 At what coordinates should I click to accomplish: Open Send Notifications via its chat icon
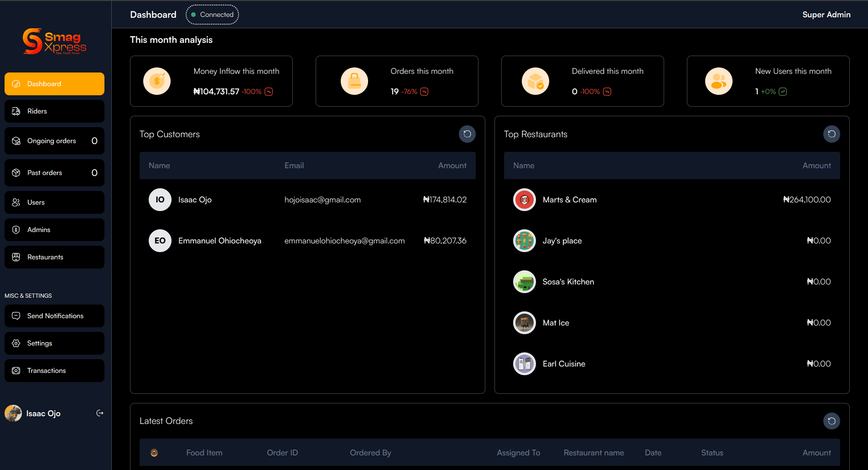point(16,315)
